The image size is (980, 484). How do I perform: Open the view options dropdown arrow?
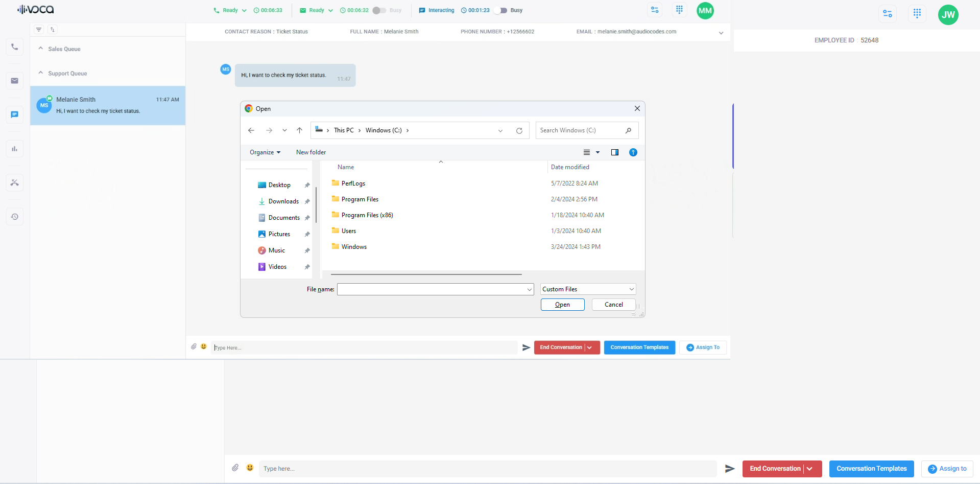click(x=598, y=152)
